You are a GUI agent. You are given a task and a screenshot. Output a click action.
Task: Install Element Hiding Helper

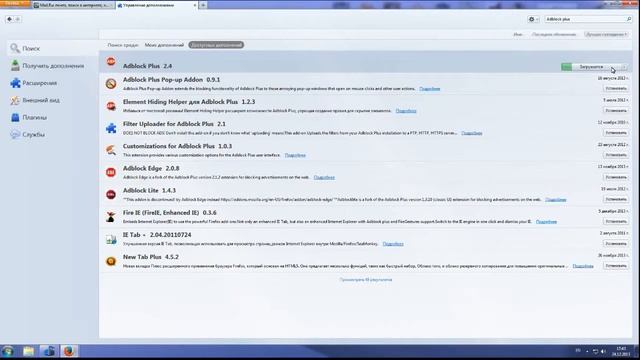click(616, 111)
